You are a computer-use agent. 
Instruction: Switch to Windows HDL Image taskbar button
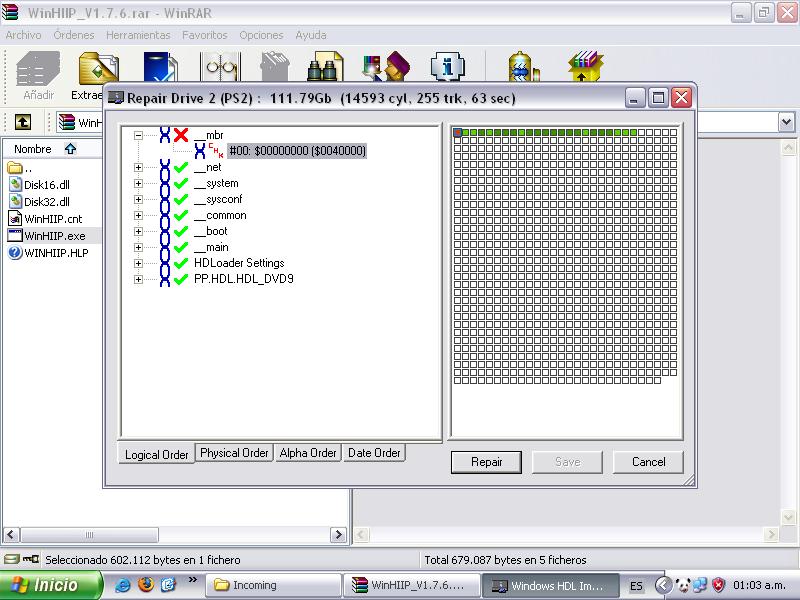(x=551, y=585)
